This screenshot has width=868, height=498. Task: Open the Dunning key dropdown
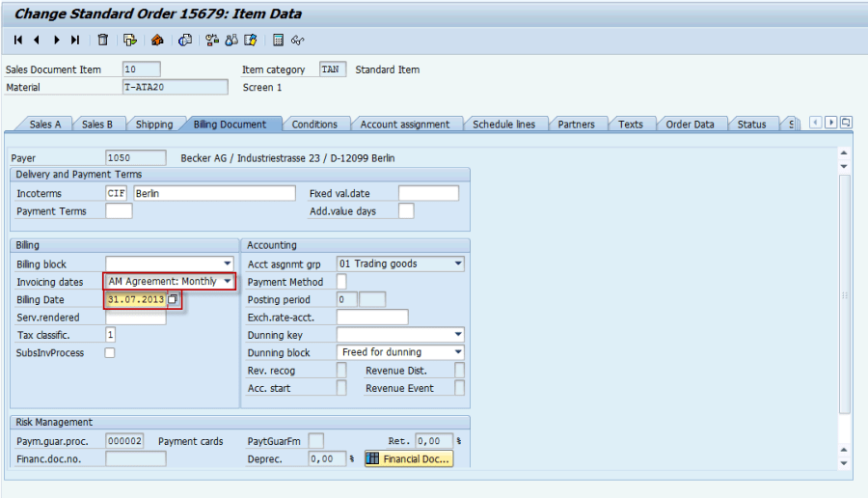point(458,335)
